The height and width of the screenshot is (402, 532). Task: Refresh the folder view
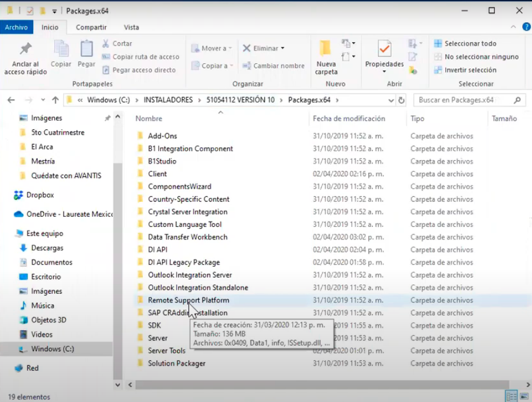401,100
